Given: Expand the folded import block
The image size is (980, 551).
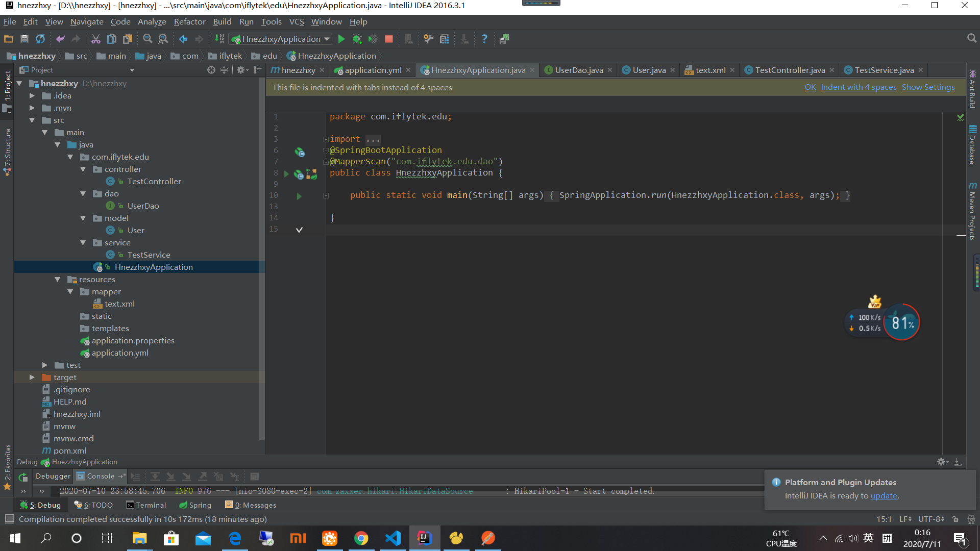Looking at the screenshot, I should click(326, 139).
